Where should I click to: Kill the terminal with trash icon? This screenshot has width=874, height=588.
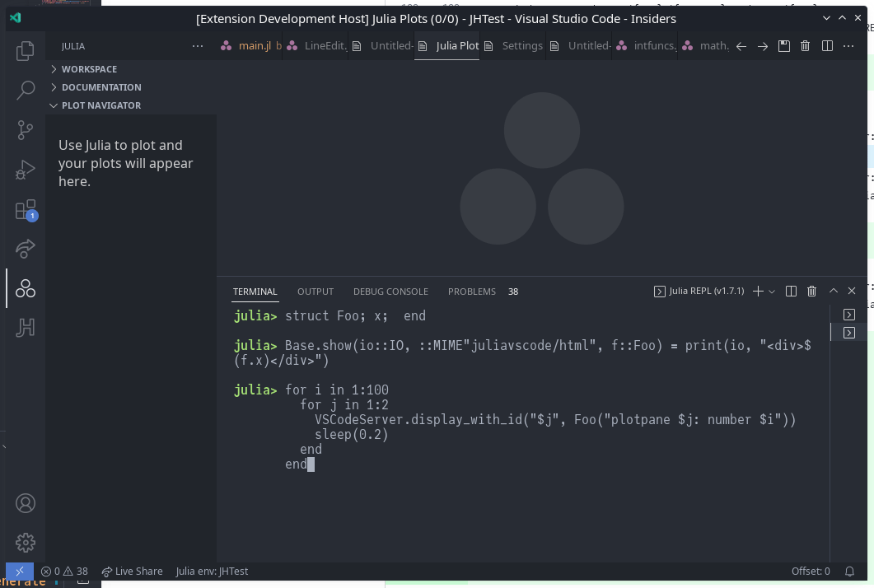pyautogui.click(x=811, y=291)
